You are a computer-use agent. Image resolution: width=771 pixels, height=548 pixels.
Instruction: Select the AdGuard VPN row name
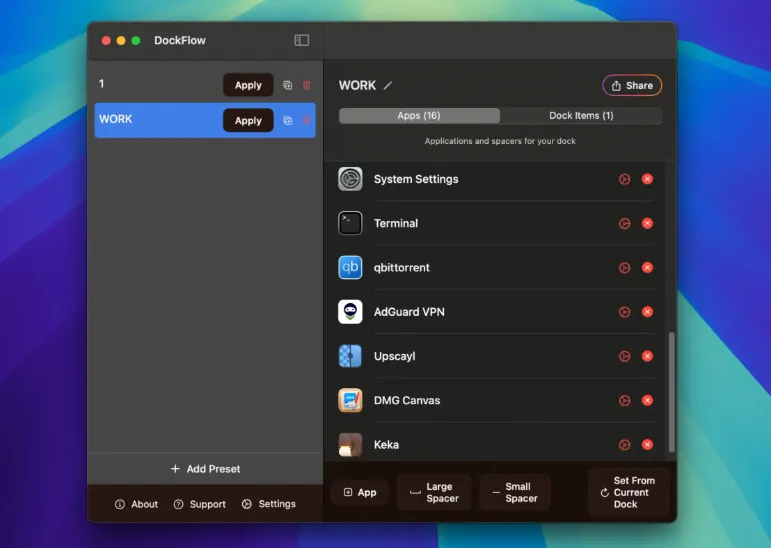pyautogui.click(x=409, y=312)
